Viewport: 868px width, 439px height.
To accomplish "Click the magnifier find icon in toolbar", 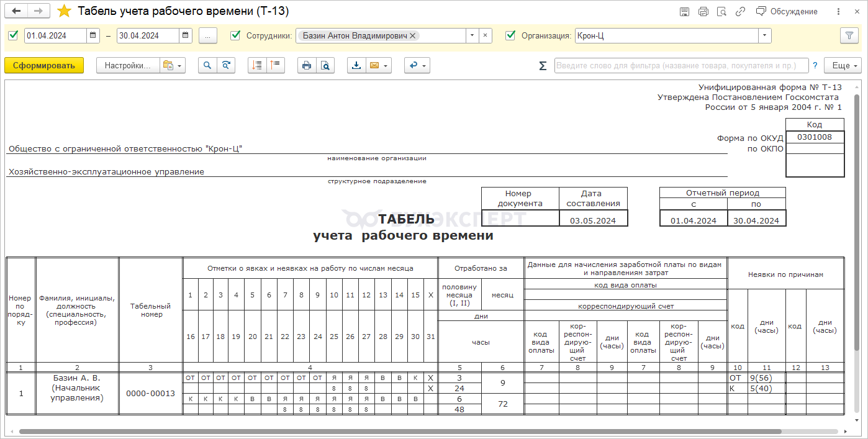I will (207, 65).
